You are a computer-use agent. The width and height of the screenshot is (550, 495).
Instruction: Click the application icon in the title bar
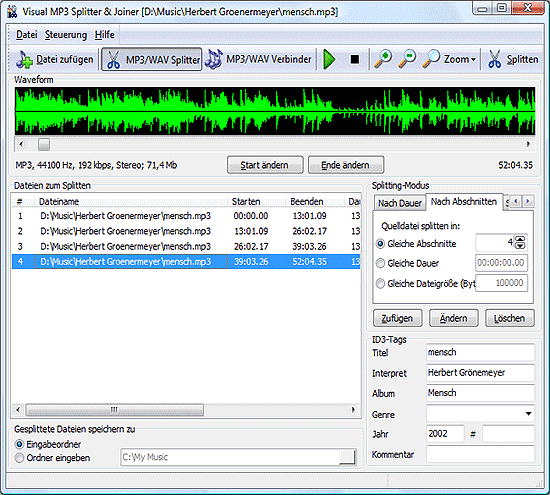pos(12,12)
